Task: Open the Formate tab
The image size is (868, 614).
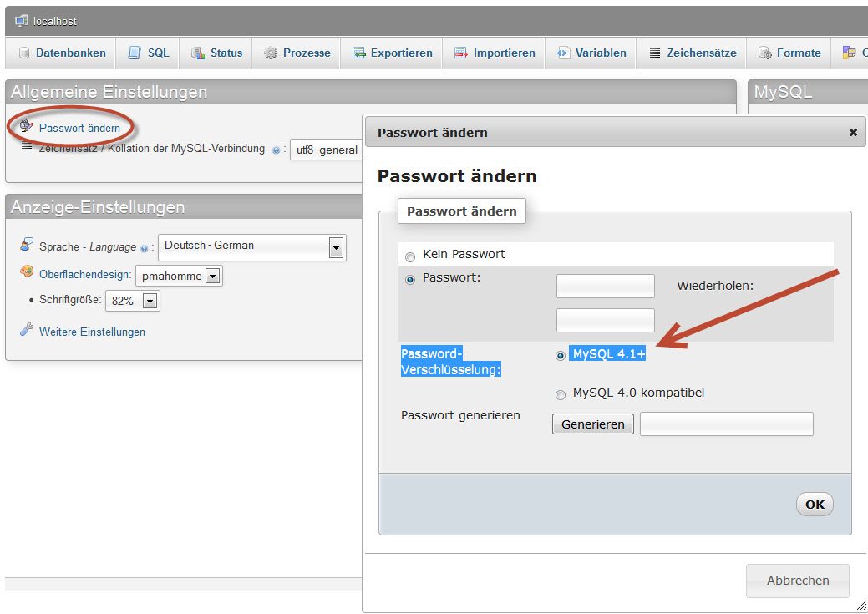Action: 789,53
